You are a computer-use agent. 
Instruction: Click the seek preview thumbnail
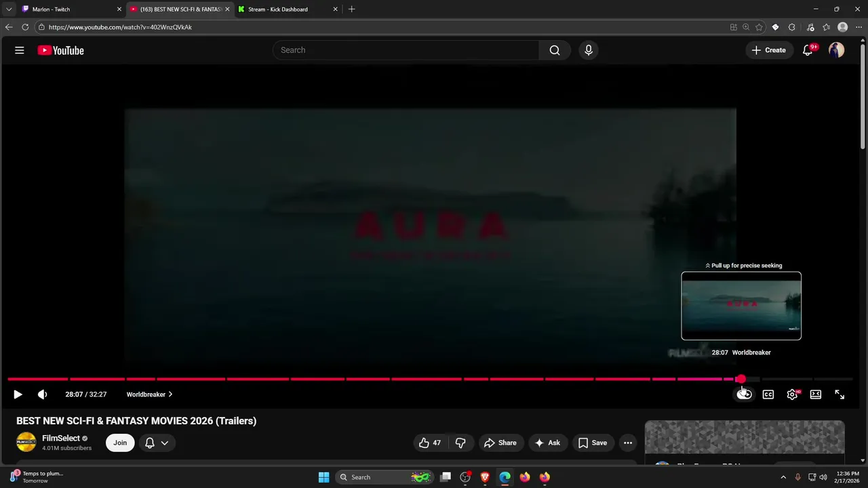coord(741,306)
